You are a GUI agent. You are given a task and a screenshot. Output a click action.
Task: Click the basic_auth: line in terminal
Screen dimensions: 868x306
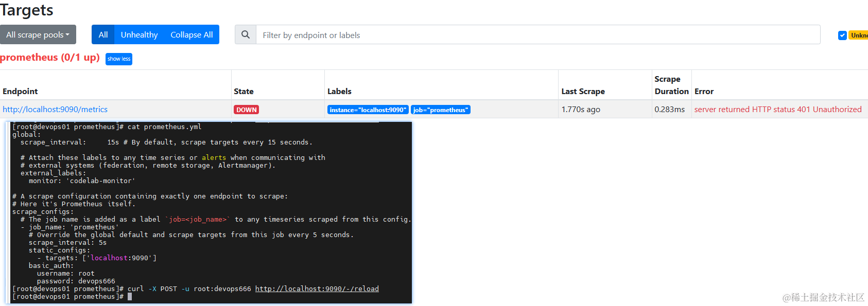coord(51,266)
